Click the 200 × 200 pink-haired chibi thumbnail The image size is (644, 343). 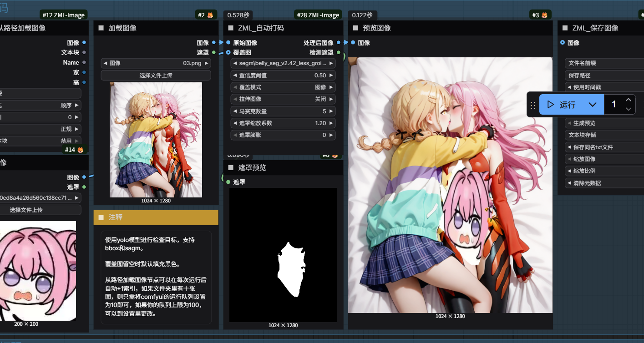pyautogui.click(x=38, y=271)
